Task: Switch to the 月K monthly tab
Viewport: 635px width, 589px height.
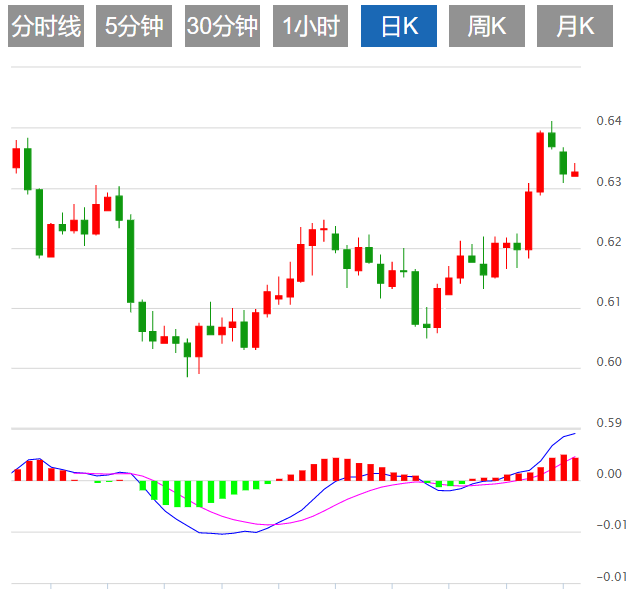Action: click(575, 26)
